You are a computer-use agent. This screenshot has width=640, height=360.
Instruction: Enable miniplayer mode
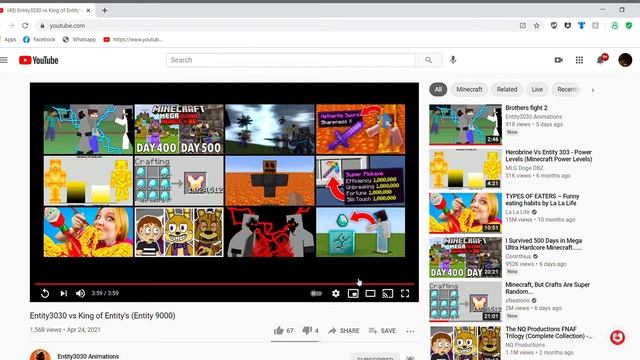pyautogui.click(x=353, y=293)
